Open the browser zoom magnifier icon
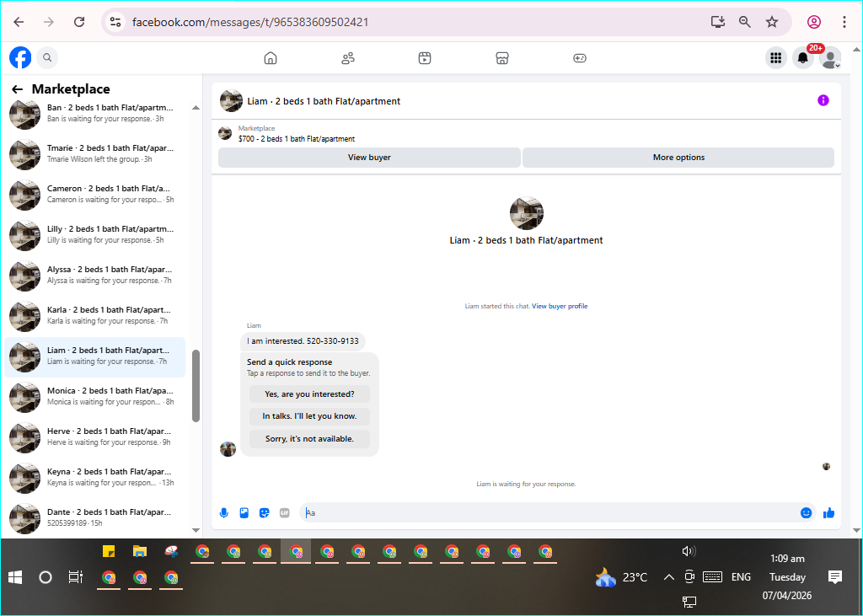This screenshot has width=863, height=616. click(745, 22)
